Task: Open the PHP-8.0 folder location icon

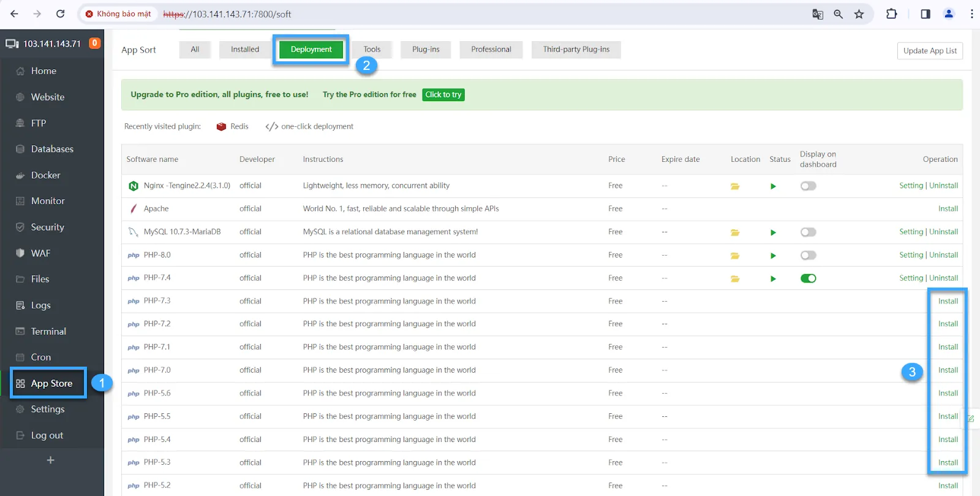Action: tap(735, 256)
